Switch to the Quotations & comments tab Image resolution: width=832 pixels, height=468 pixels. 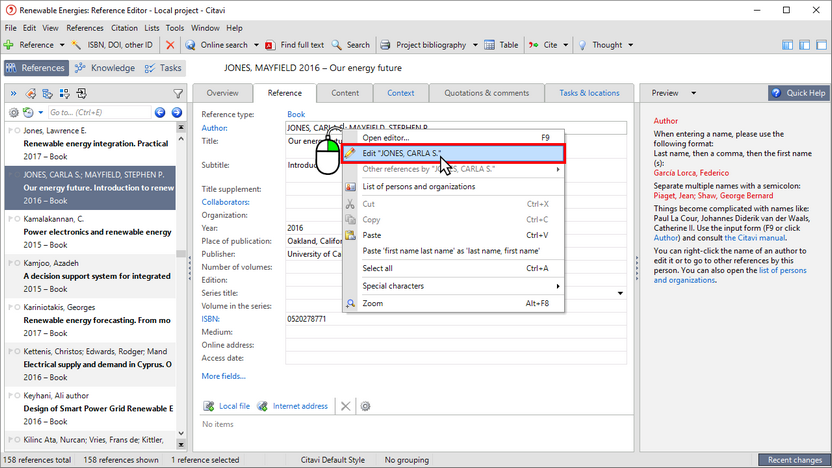coord(487,93)
